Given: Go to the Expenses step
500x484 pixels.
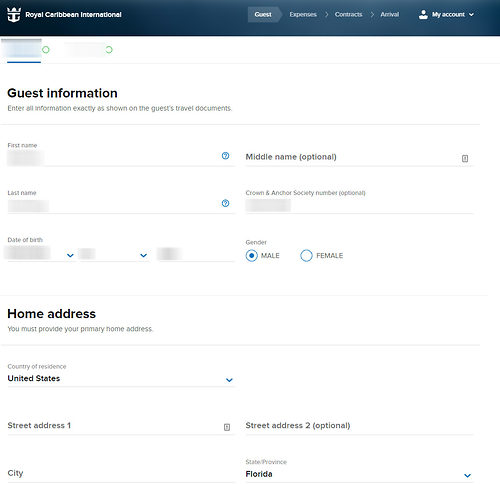Looking at the screenshot, I should [303, 14].
